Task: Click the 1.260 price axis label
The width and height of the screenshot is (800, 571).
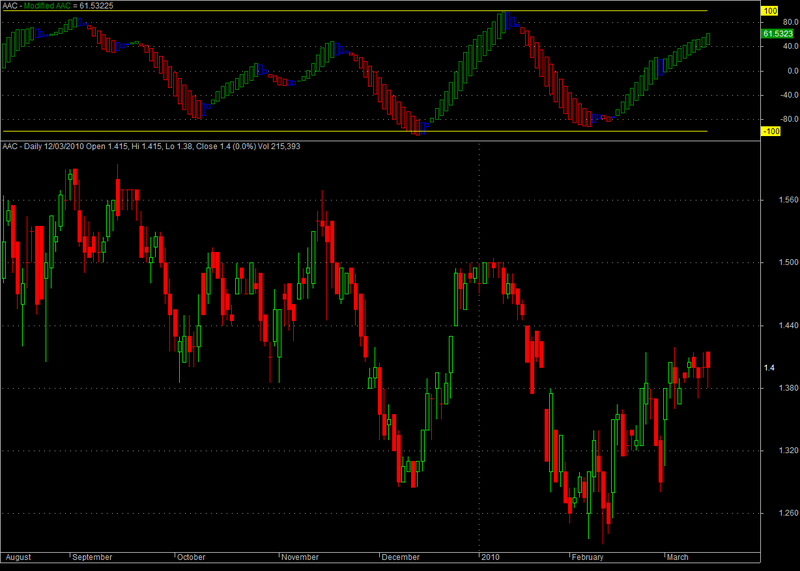Action: (789, 513)
